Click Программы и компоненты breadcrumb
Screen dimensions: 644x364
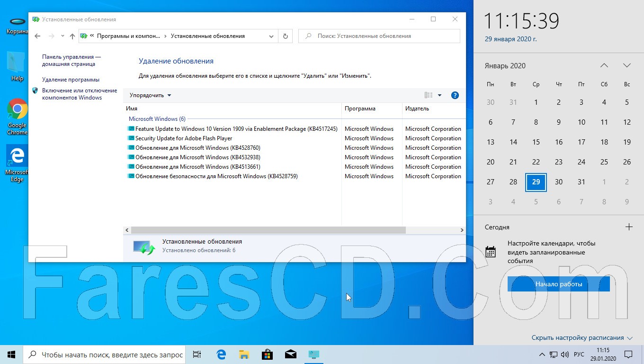129,36
